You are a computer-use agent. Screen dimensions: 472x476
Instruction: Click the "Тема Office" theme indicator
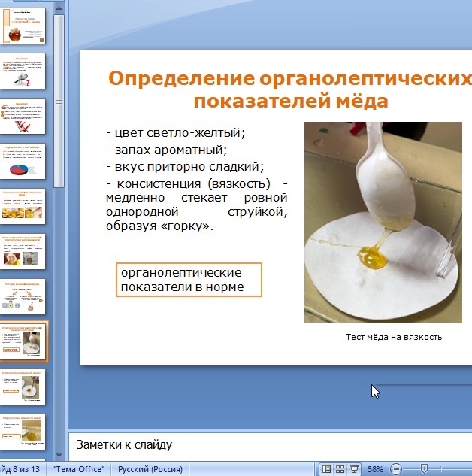pos(79,469)
